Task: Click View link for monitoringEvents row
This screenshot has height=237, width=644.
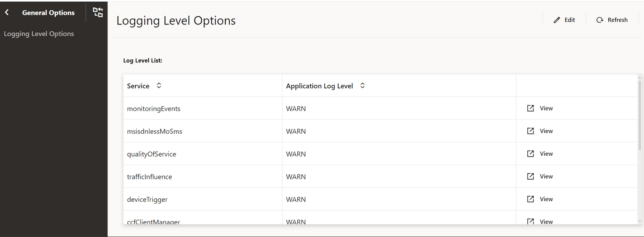Action: coord(546,108)
